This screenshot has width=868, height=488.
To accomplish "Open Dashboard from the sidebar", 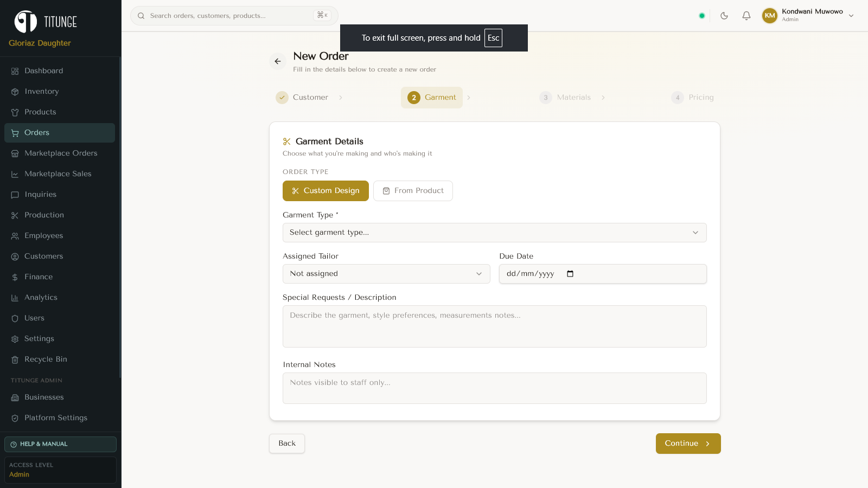I will pos(60,71).
